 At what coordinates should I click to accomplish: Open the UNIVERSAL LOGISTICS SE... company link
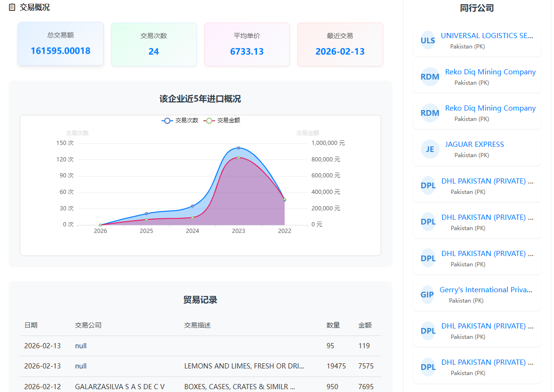pos(487,35)
